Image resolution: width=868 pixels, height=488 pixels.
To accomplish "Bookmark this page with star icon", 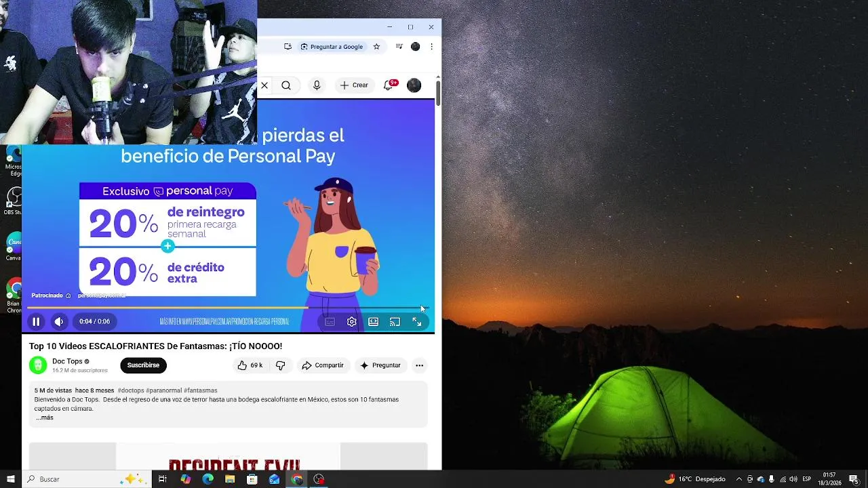I will pyautogui.click(x=376, y=47).
